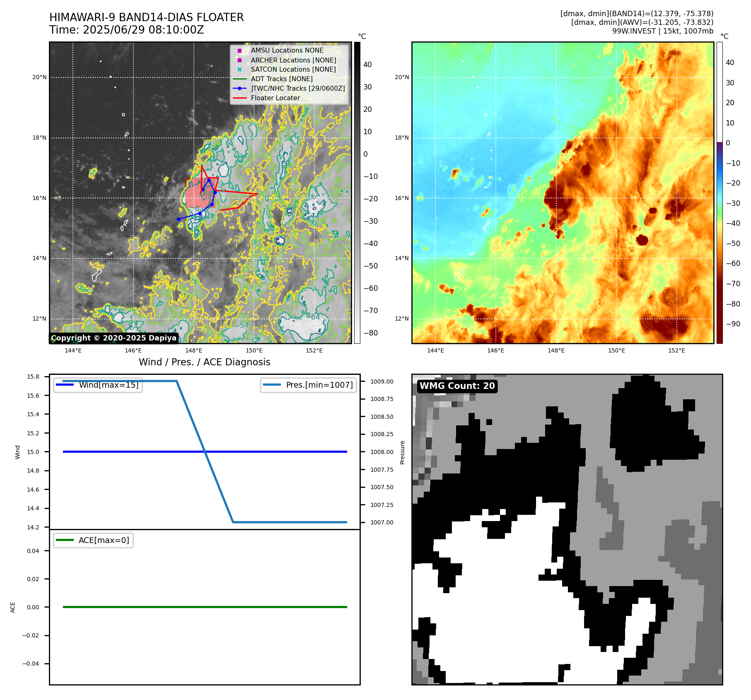Click the 14.2 wind tick label

pyautogui.click(x=33, y=527)
